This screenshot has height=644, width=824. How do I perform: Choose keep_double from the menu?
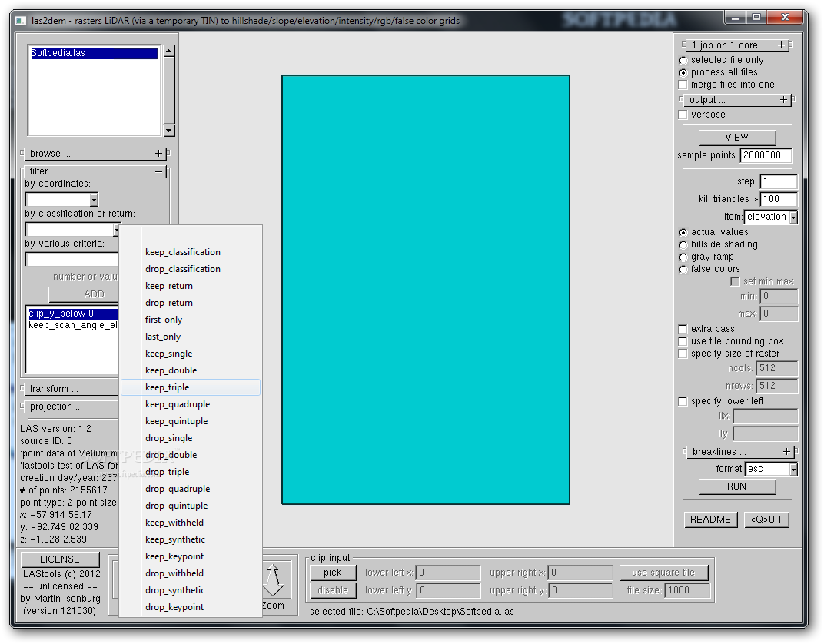191,370
